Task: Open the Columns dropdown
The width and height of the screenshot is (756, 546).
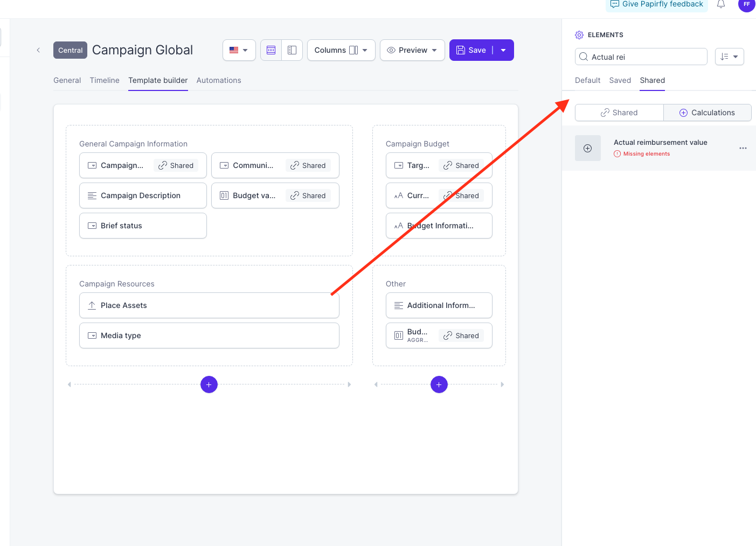Action: 341,50
